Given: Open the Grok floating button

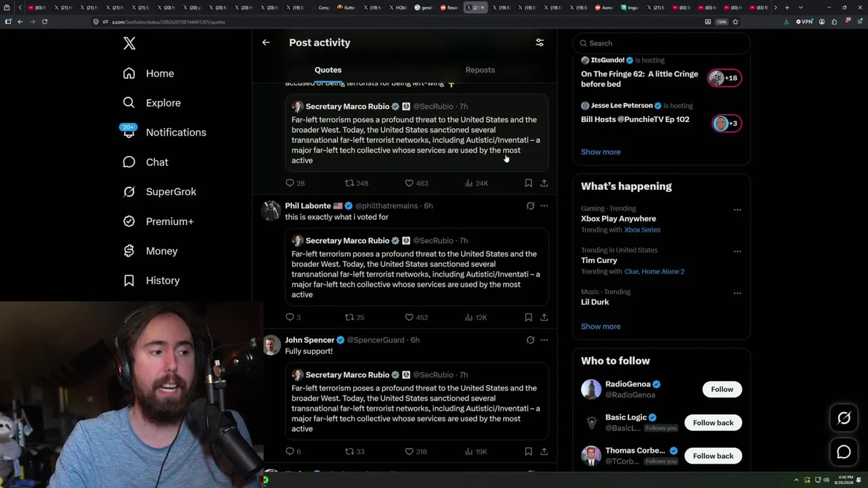Looking at the screenshot, I should click(844, 418).
